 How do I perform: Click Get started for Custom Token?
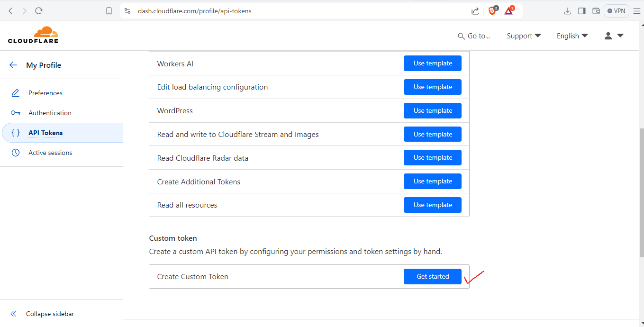[x=433, y=277]
